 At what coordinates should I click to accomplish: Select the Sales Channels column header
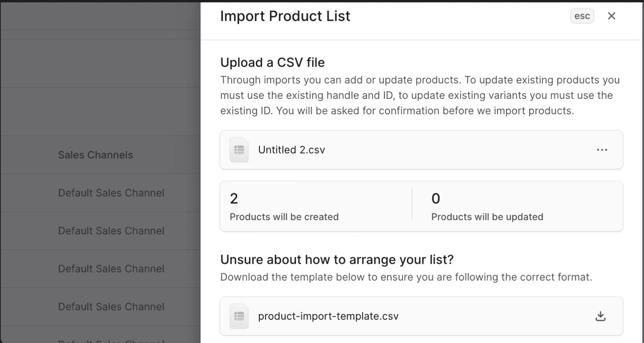point(95,155)
